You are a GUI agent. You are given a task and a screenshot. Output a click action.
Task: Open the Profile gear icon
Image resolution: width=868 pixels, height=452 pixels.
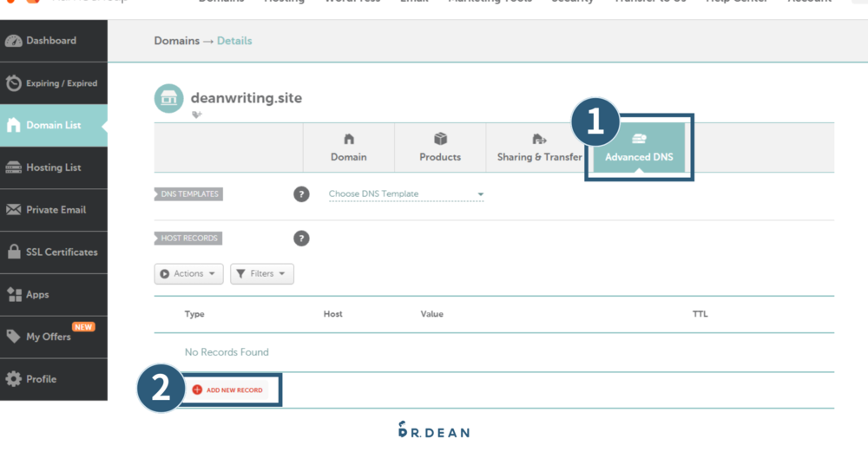tap(14, 379)
